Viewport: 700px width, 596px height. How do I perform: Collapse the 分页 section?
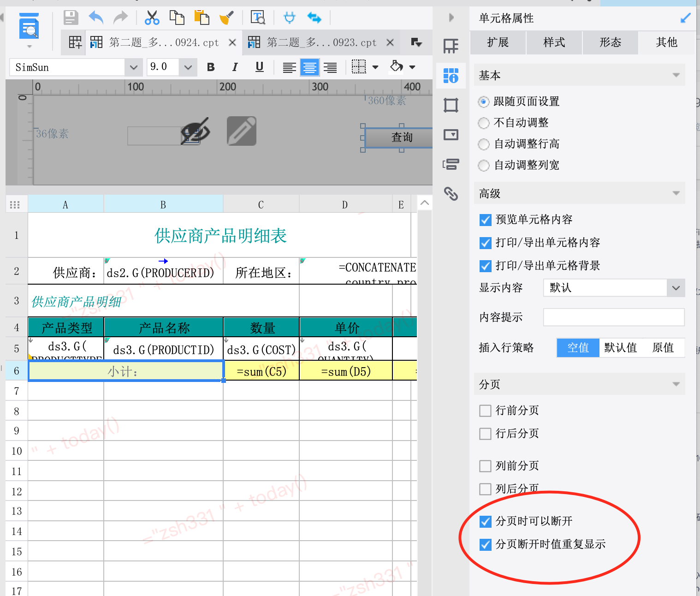click(676, 384)
